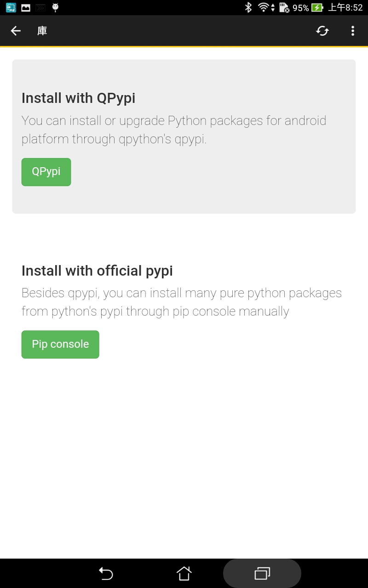368x588 pixels.
Task: Tap the page title 庫
Action: (x=42, y=31)
